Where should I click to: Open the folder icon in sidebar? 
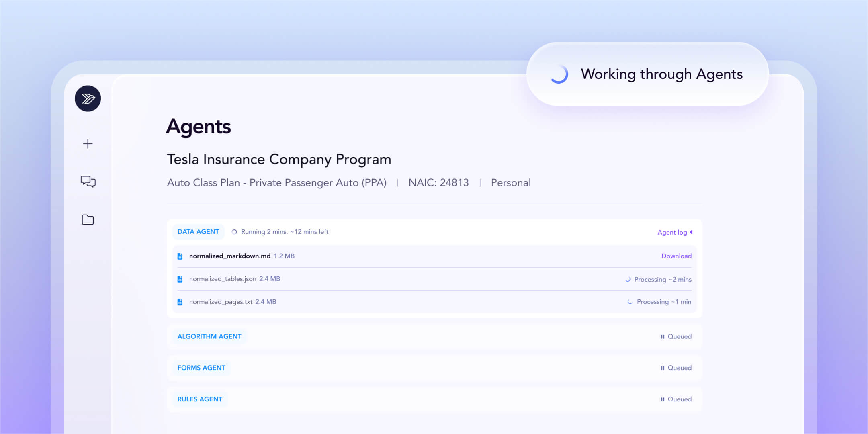(x=88, y=220)
